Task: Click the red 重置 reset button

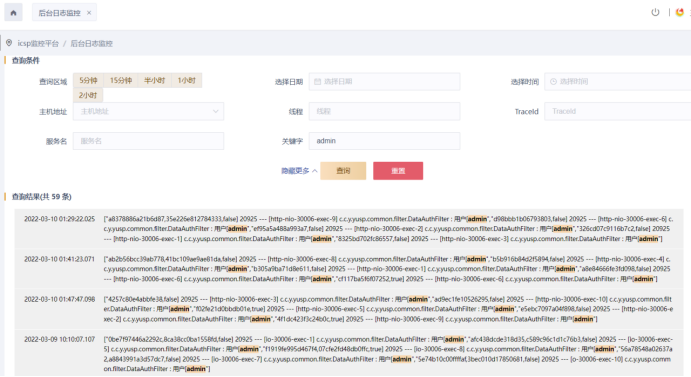Action: click(x=398, y=171)
